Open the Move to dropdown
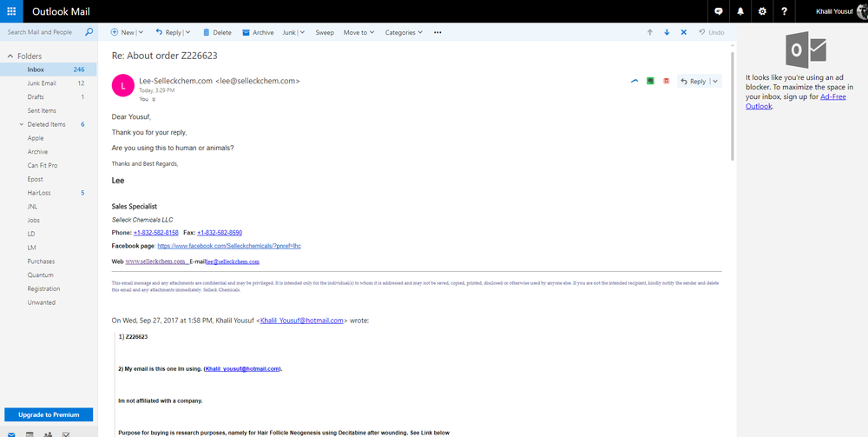The image size is (868, 437). (358, 32)
